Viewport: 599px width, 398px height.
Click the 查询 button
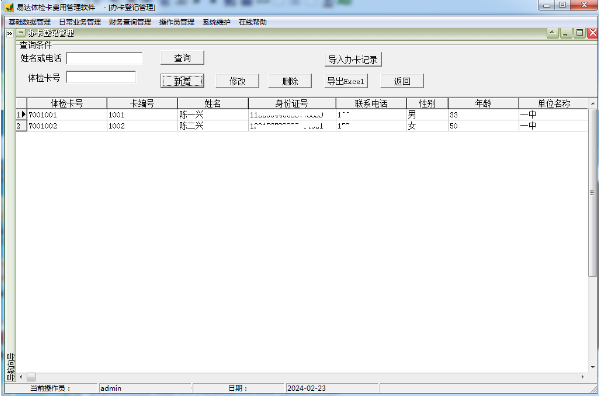[182, 58]
